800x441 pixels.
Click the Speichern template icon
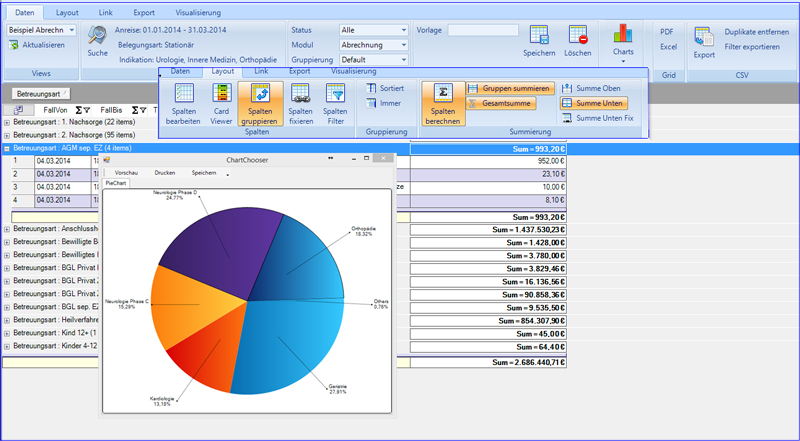[x=539, y=35]
